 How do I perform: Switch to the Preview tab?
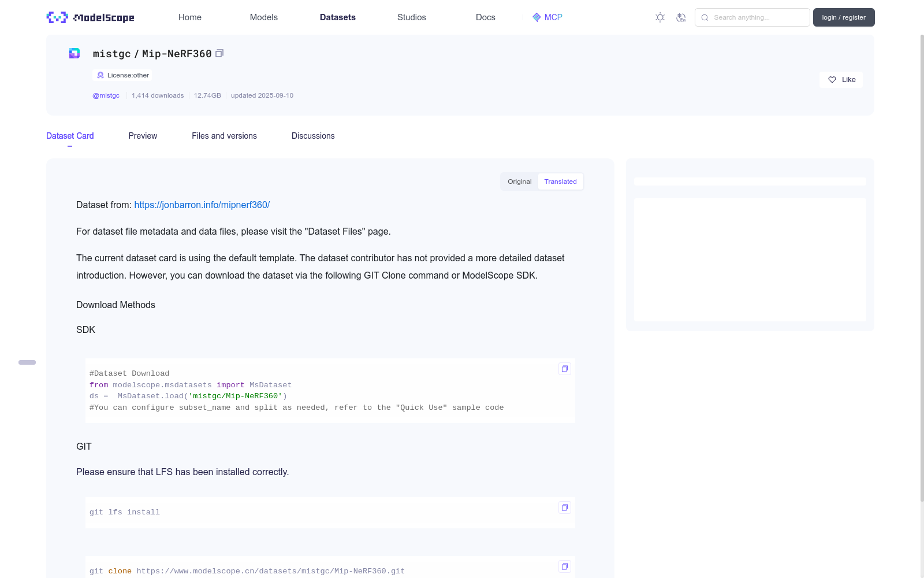pos(143,136)
